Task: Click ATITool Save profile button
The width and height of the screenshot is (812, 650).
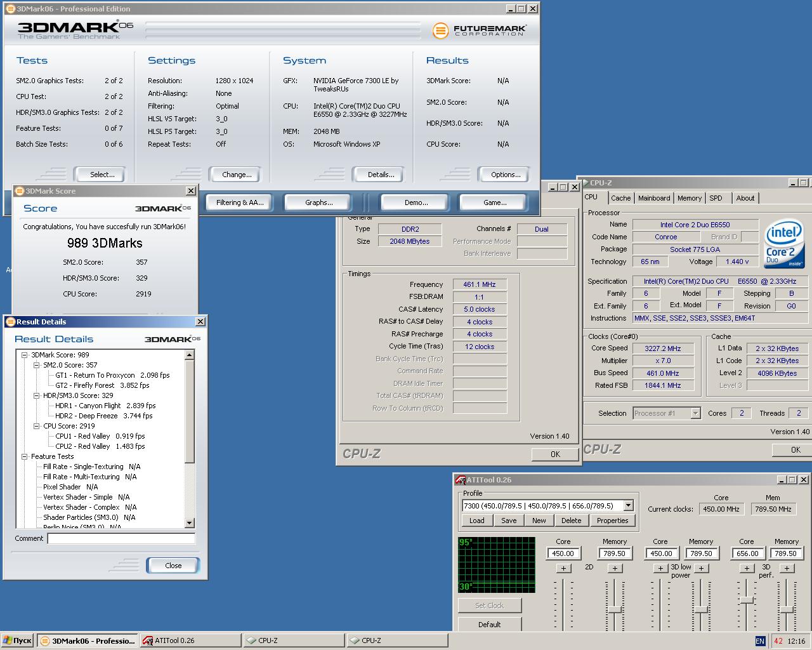Action: pos(509,521)
